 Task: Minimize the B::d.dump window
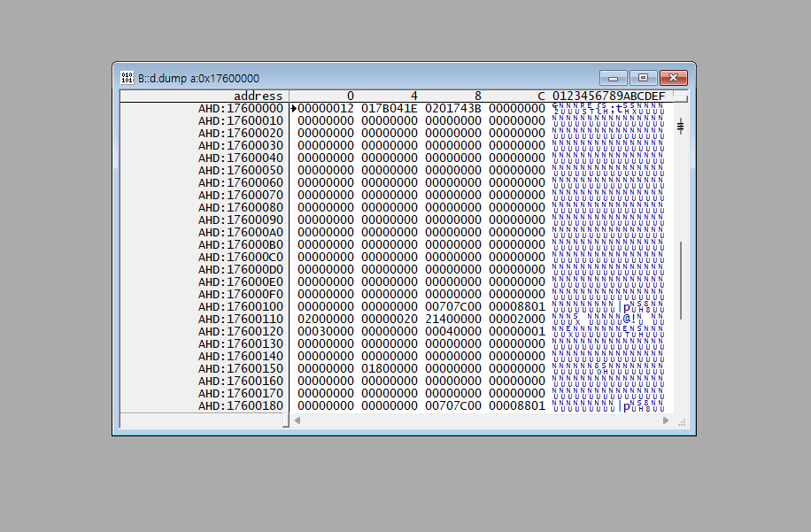(x=613, y=78)
